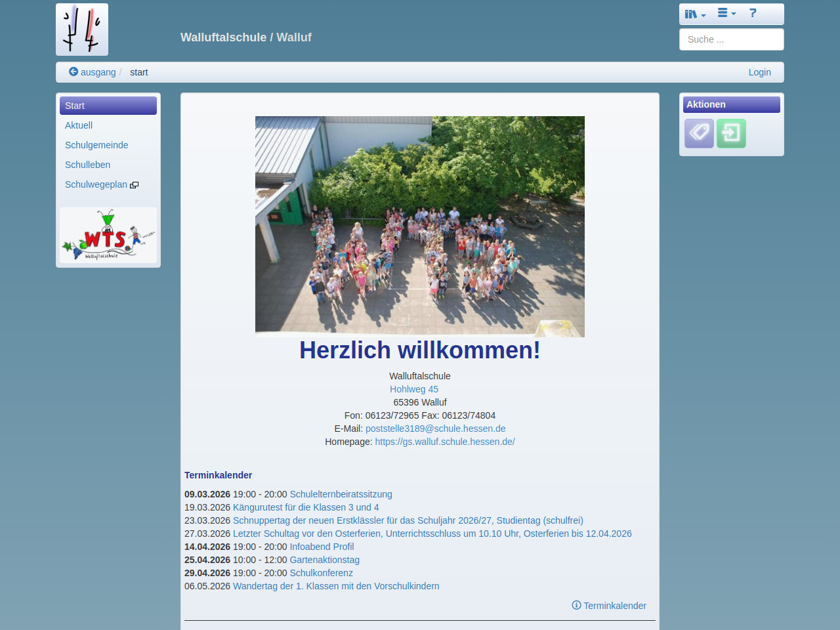This screenshot has width=840, height=630.
Task: Click the poststelle3189 email address link
Action: click(x=435, y=429)
